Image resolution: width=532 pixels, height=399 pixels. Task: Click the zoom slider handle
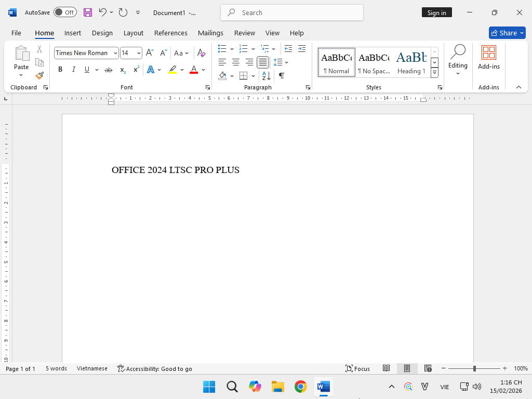point(474,368)
